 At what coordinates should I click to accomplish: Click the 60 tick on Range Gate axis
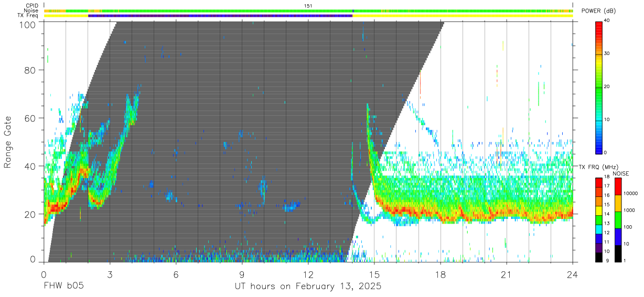[30, 118]
